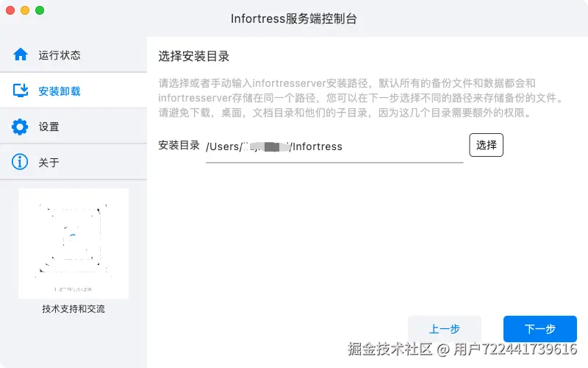
Task: Go to the 设置 sidebar section
Action: [x=73, y=127]
